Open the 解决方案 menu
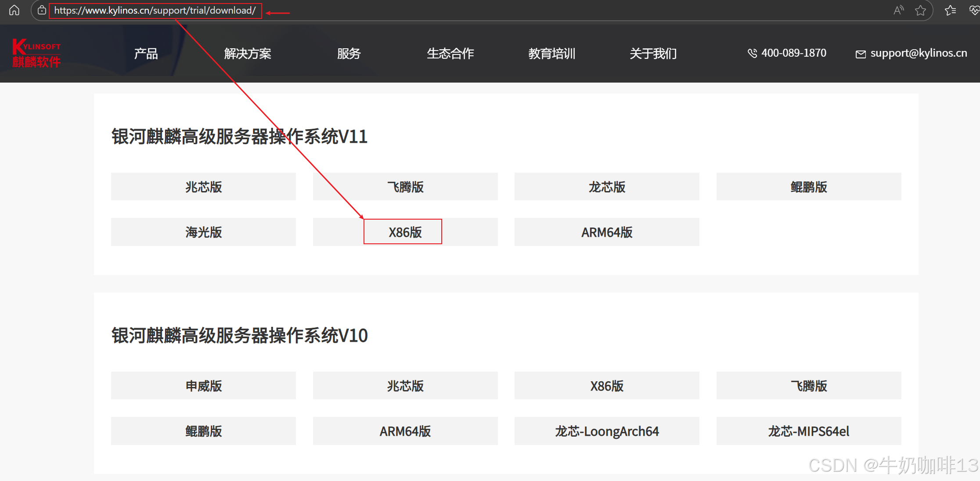Image resolution: width=980 pixels, height=481 pixels. 247,53
